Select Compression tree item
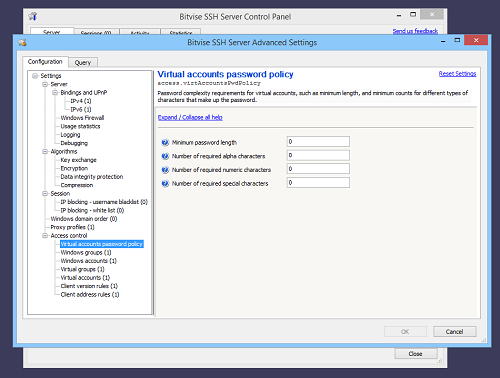500x378 pixels. click(77, 185)
